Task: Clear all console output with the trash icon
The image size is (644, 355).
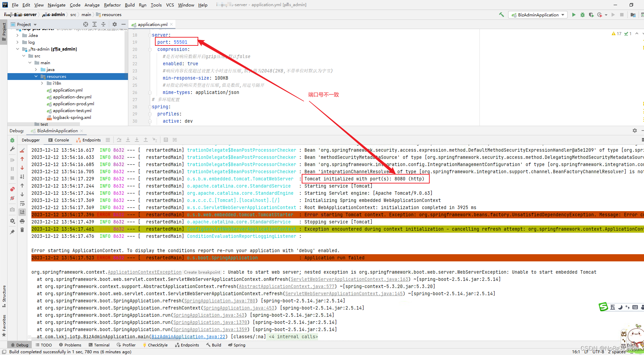Action: (x=22, y=230)
